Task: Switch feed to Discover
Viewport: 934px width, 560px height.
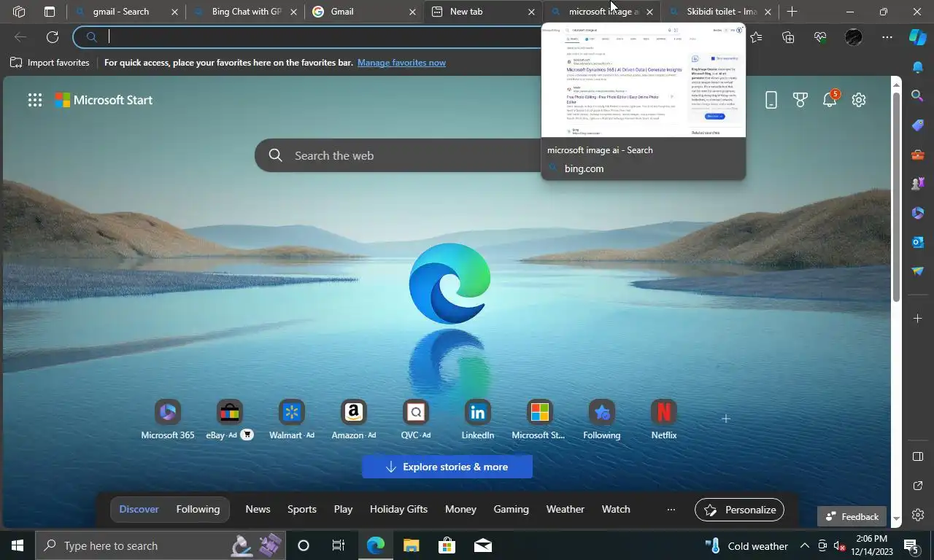Action: (x=139, y=509)
